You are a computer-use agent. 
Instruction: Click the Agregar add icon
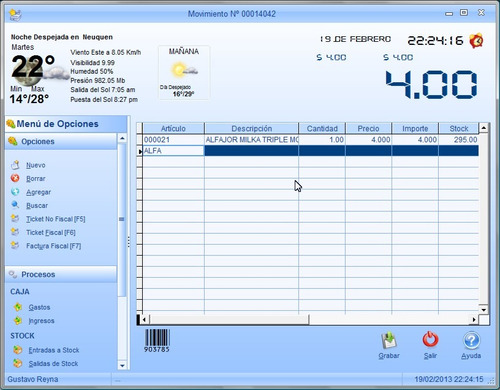(15, 192)
